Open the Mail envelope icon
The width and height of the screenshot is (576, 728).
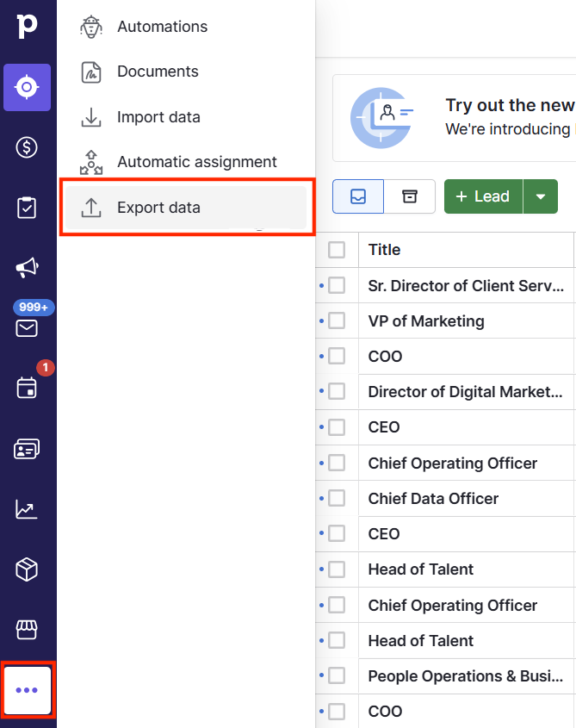click(x=27, y=328)
